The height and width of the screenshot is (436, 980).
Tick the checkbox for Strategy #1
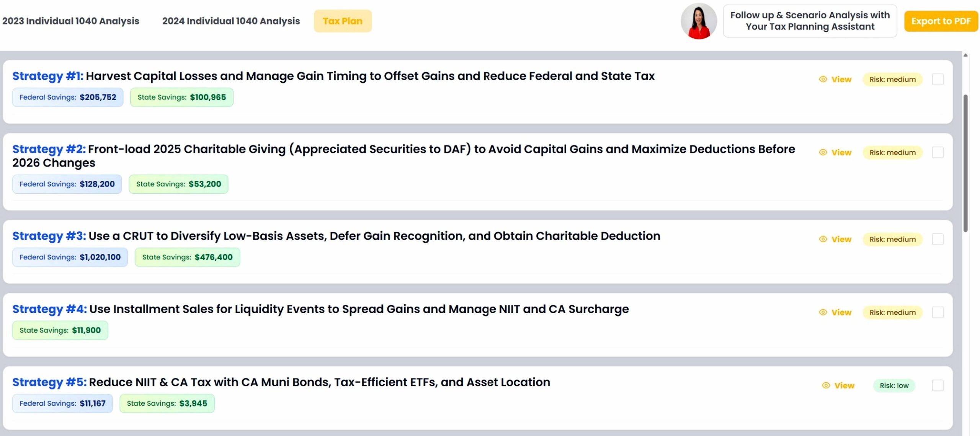938,79
